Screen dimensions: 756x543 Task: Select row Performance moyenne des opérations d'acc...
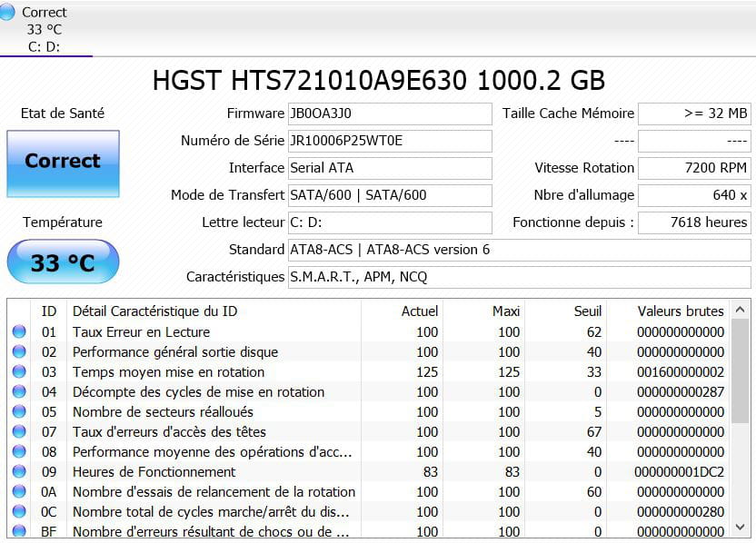368,452
